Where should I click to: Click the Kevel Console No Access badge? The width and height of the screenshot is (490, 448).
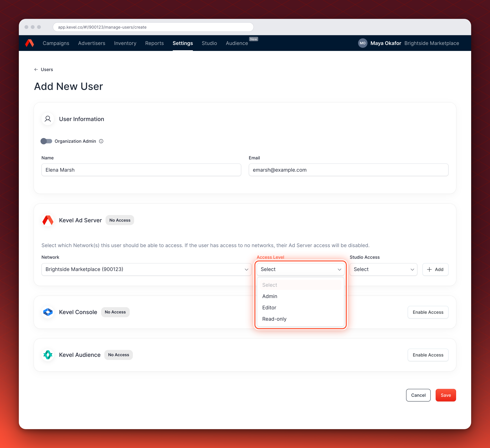[115, 312]
